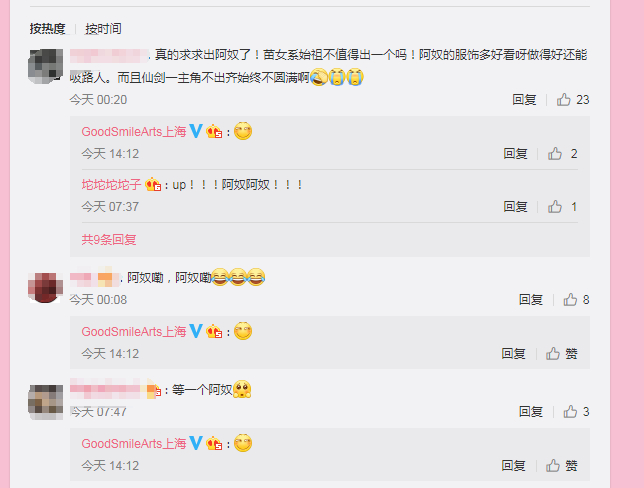Like the '阿奴嘞，阿奴嘞' comment with 8 likes
The width and height of the screenshot is (644, 488).
[576, 300]
